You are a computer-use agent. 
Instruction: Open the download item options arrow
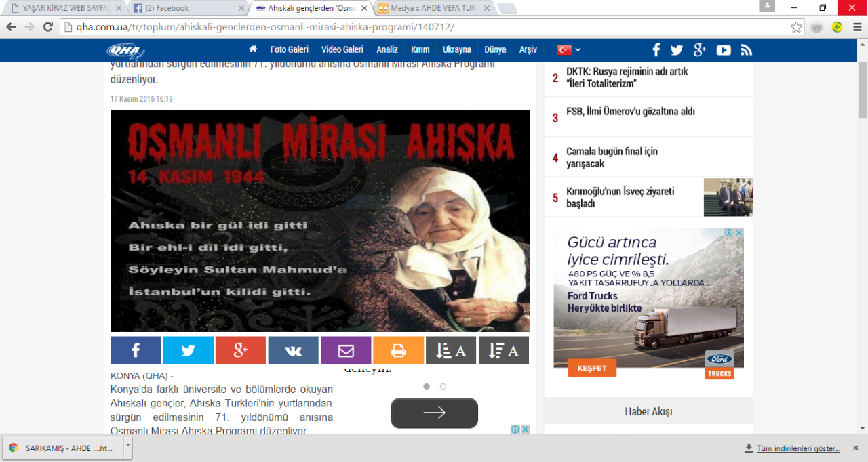coord(128,446)
